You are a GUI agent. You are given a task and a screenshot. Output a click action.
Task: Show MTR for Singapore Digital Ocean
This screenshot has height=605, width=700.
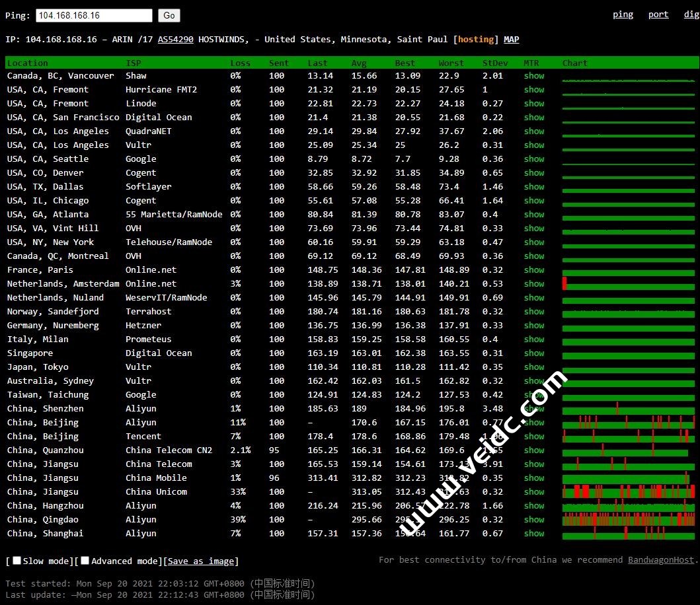(534, 353)
